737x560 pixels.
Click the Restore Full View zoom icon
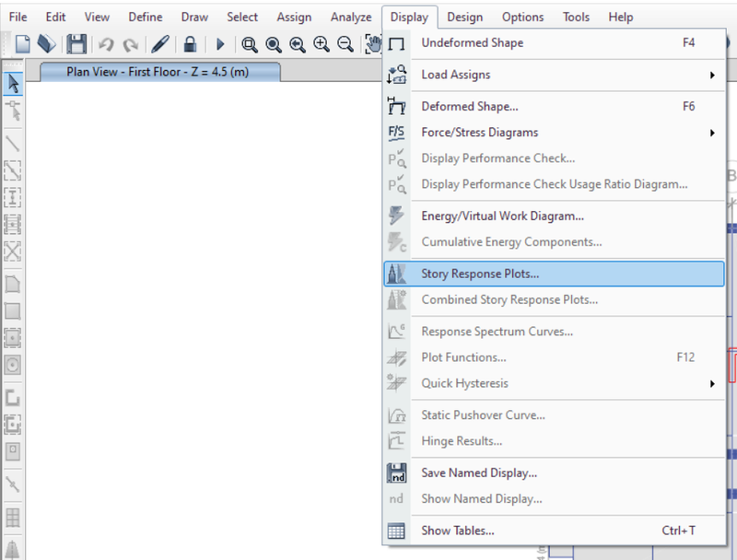273,44
